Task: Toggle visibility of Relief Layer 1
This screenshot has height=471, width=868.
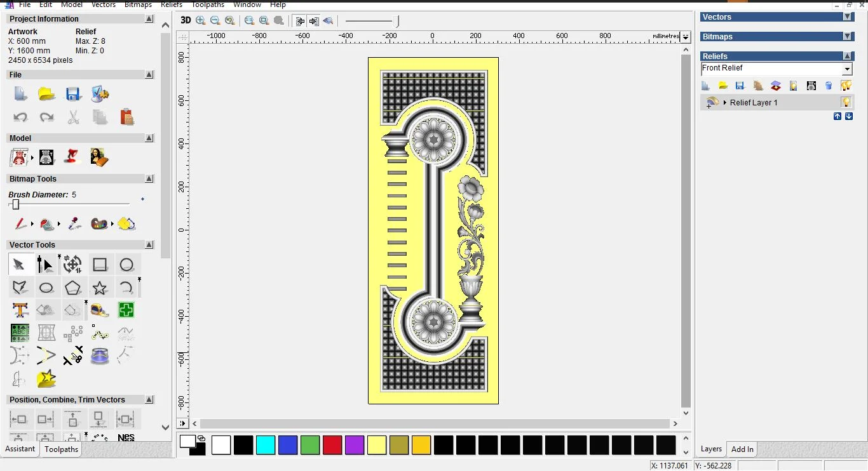Action: 846,102
